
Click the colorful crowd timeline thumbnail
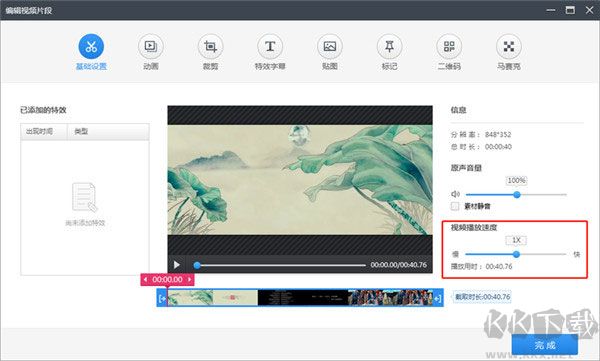click(x=390, y=298)
